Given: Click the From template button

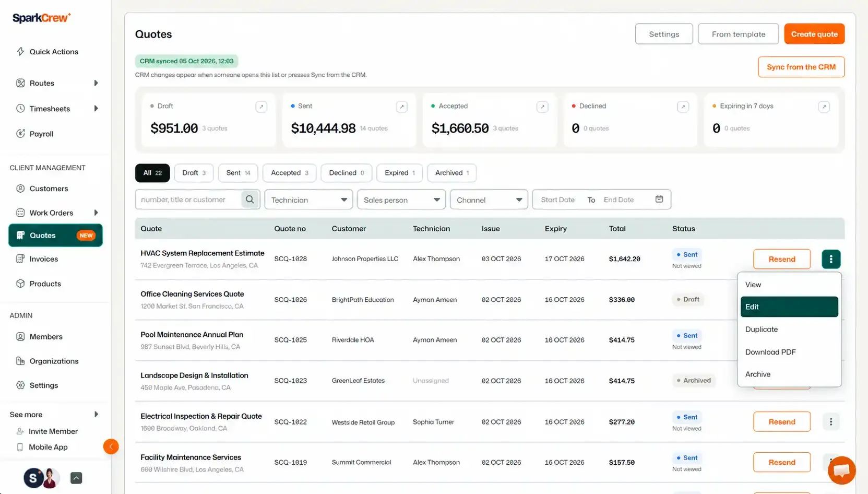Looking at the screenshot, I should 738,34.
